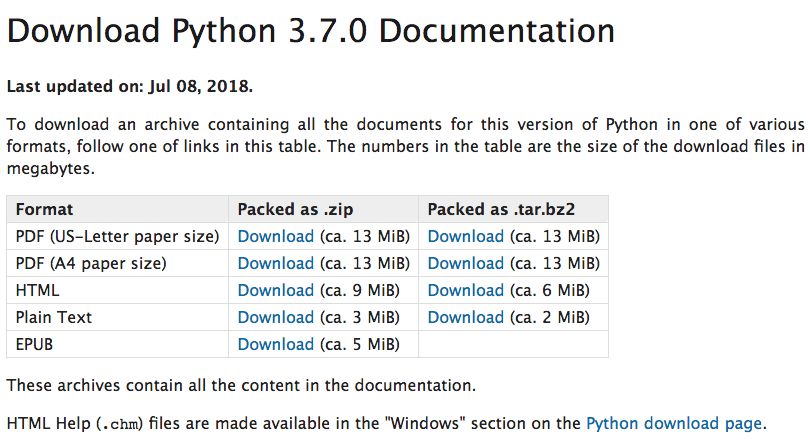Download Plain Text docs as .tar.bz2

[465, 318]
